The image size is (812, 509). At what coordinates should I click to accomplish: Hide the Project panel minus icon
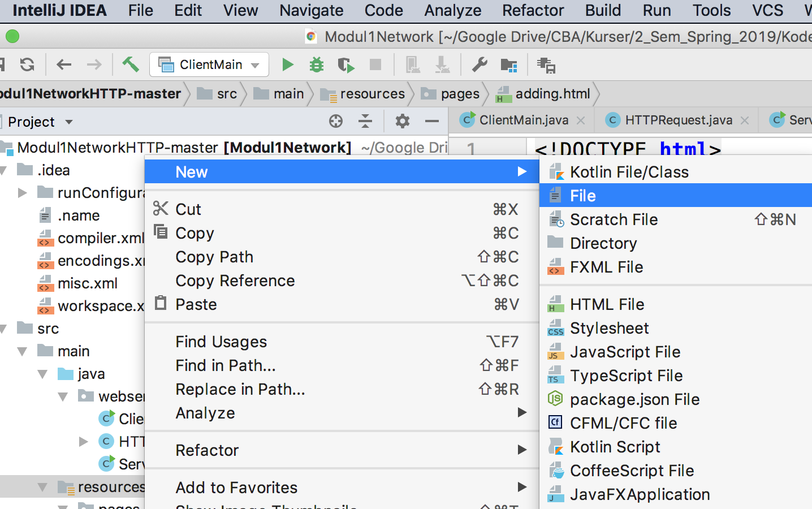tap(432, 121)
